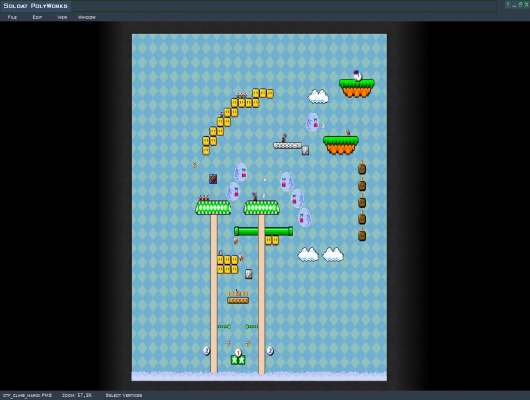Select the purple item block on map
530x400 pixels.
point(213,179)
